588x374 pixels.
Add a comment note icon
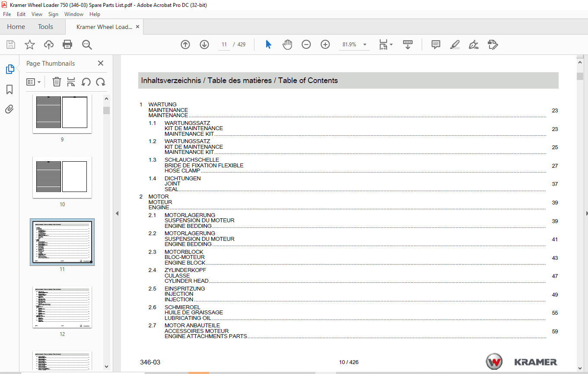pyautogui.click(x=436, y=45)
